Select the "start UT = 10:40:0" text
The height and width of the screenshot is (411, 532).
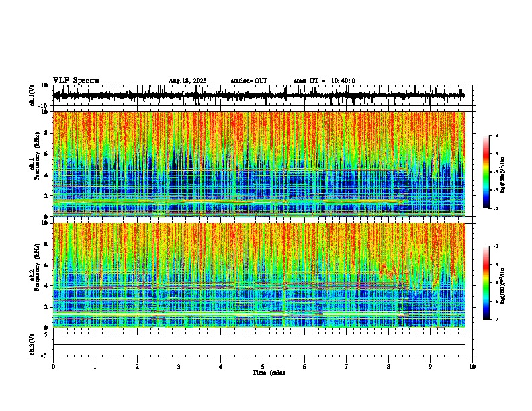[324, 81]
